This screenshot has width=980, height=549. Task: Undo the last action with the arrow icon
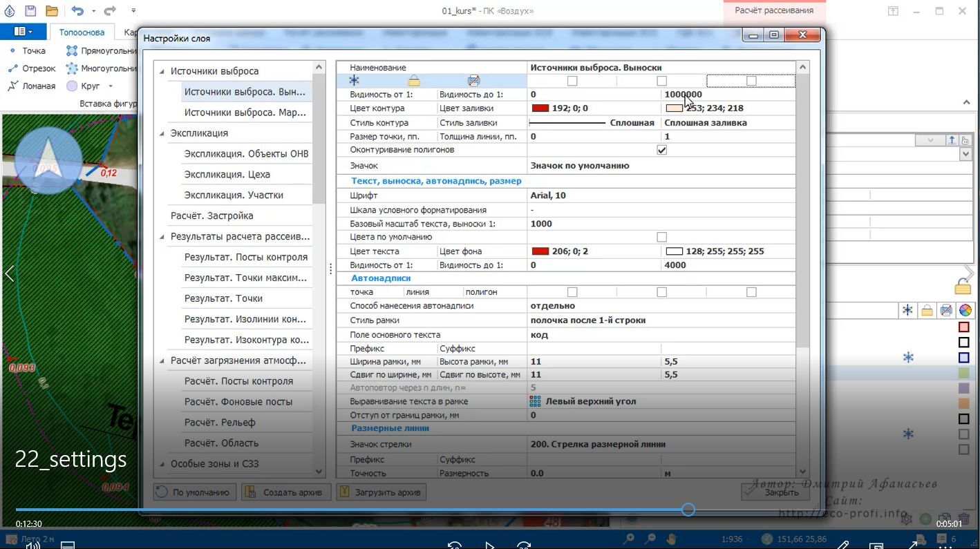[x=77, y=10]
